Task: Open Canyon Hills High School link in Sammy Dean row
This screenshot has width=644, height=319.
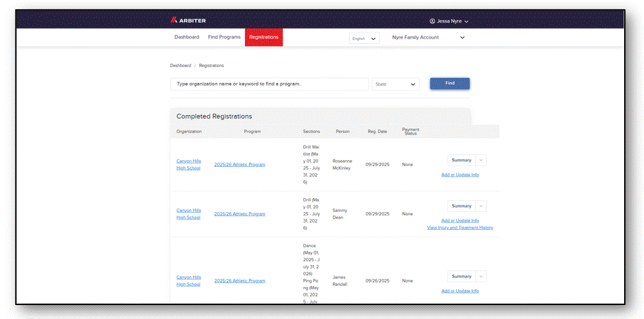Action: [189, 214]
